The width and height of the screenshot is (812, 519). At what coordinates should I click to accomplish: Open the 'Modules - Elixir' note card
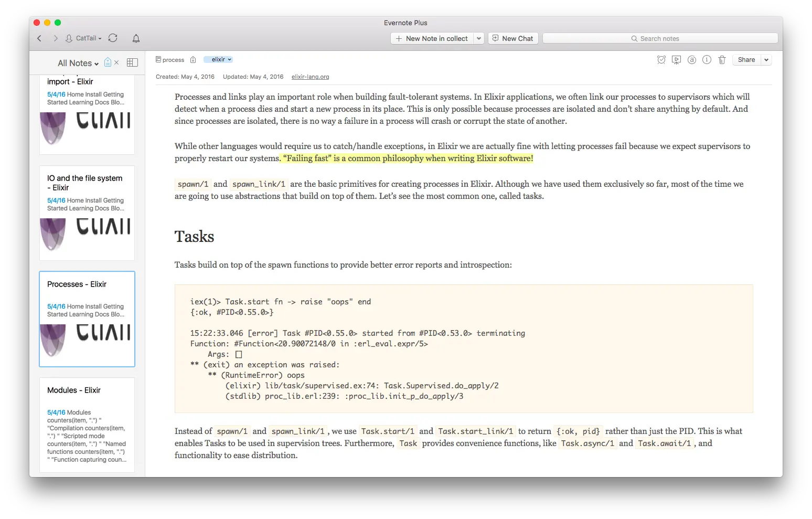87,425
